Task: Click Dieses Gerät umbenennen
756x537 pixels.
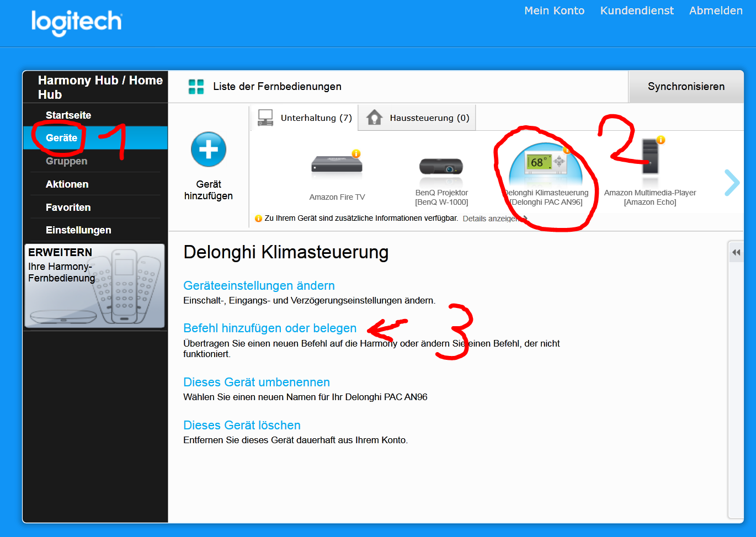Action: [x=257, y=382]
